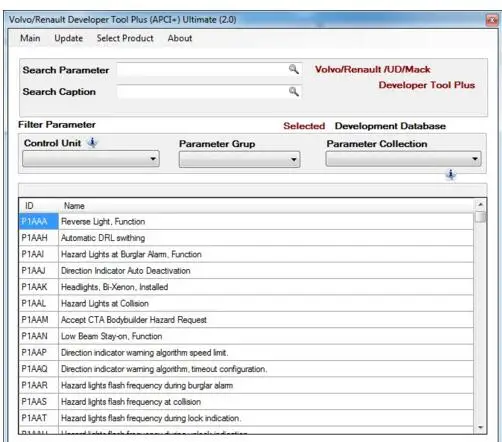Focus the Search Caption input field
The image size is (502, 442).
(x=210, y=92)
